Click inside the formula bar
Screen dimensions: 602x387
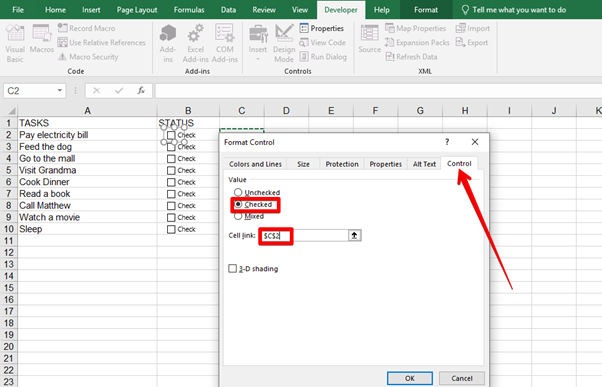tap(378, 91)
